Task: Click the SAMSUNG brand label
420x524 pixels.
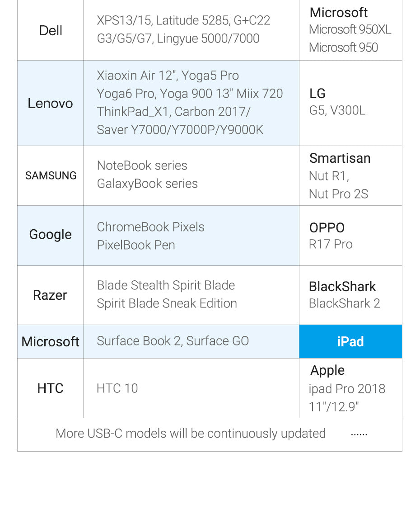Action: click(x=51, y=175)
